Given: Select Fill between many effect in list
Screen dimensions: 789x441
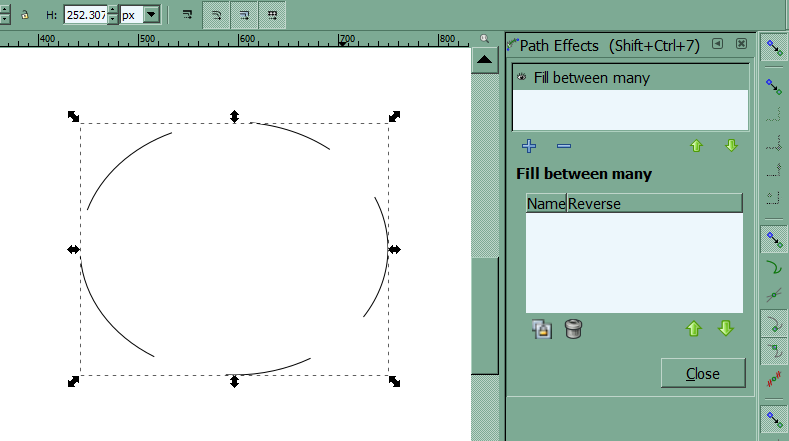Looking at the screenshot, I should tap(592, 78).
